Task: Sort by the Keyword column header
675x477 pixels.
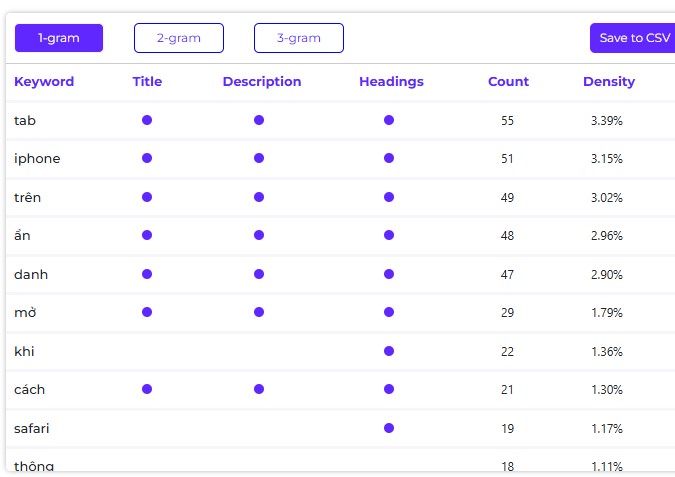Action: tap(44, 82)
